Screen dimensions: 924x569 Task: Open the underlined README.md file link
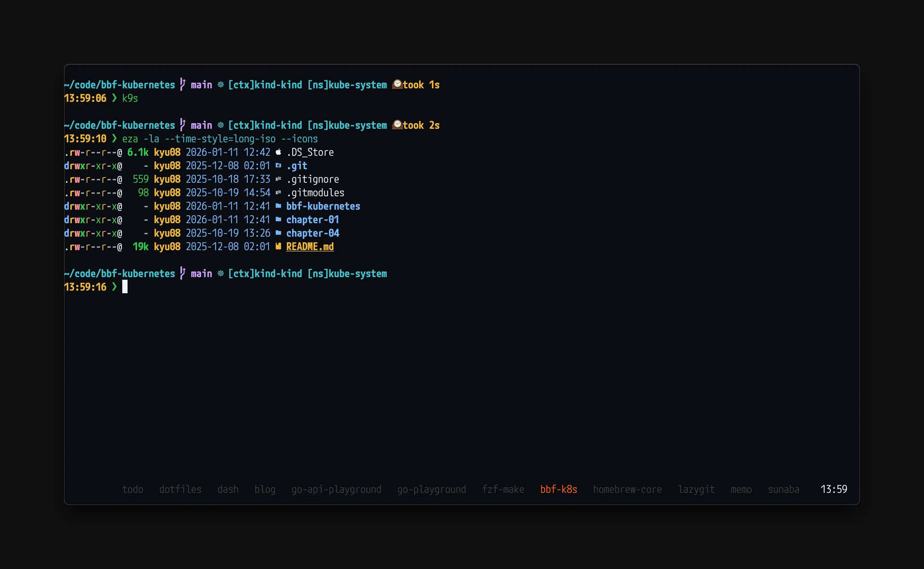point(310,246)
